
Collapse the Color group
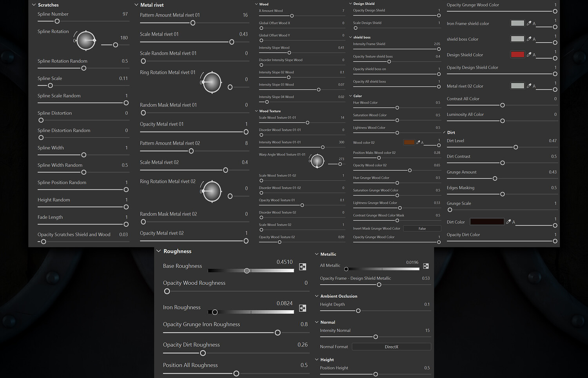tap(350, 96)
